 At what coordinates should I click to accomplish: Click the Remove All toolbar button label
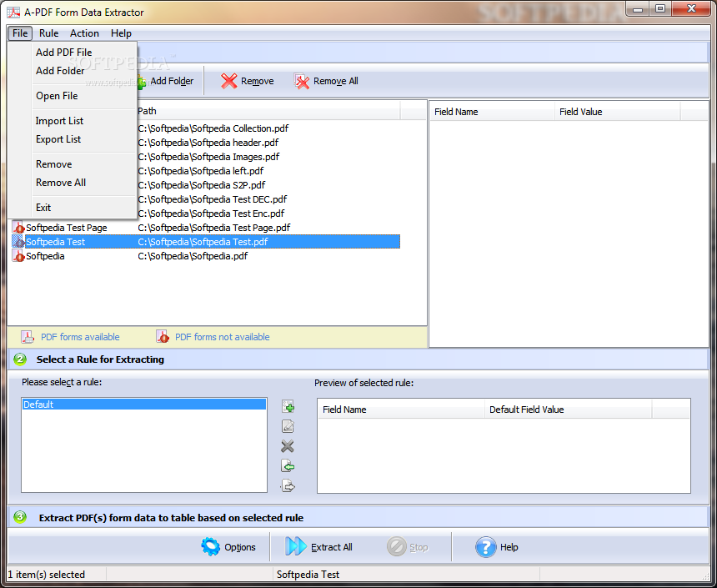[336, 81]
